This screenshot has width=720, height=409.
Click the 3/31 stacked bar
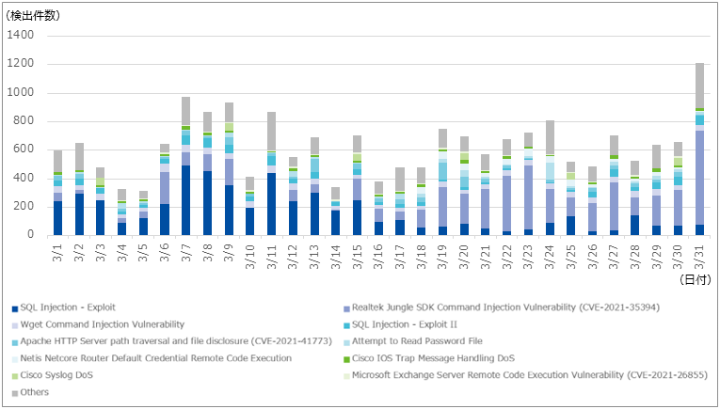(x=700, y=149)
